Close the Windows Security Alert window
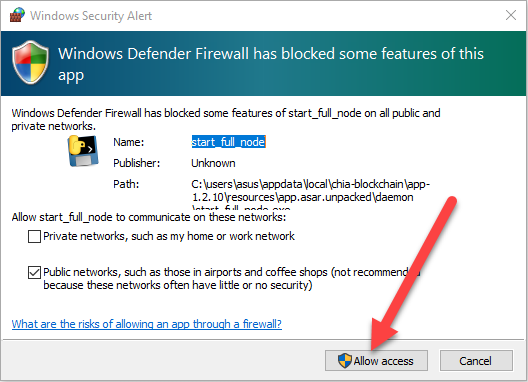 (511, 15)
